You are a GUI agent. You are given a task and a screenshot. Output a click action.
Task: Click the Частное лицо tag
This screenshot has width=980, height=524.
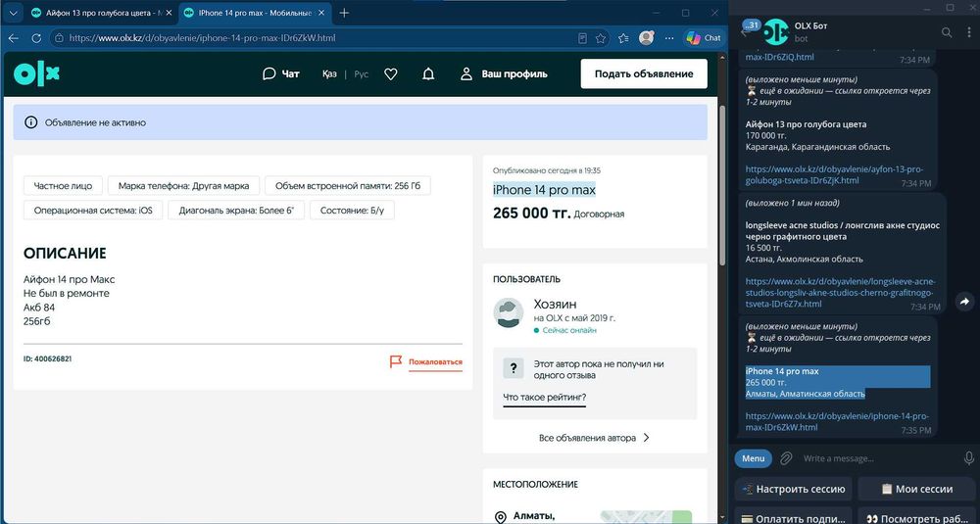pyautogui.click(x=63, y=185)
